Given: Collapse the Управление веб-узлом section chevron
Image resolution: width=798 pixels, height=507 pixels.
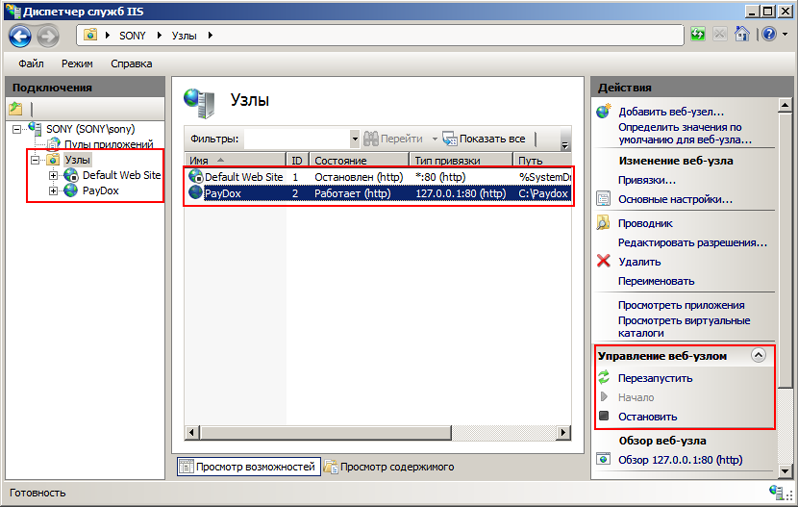Looking at the screenshot, I should point(758,355).
